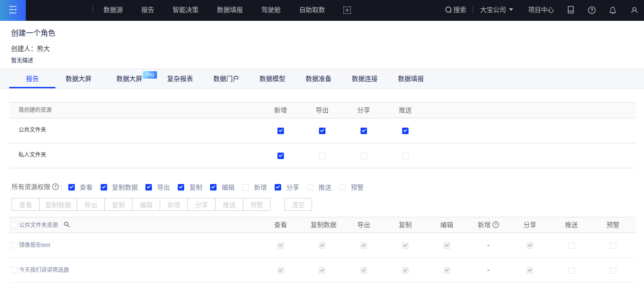Search public folder resources magnifier icon

click(67, 225)
